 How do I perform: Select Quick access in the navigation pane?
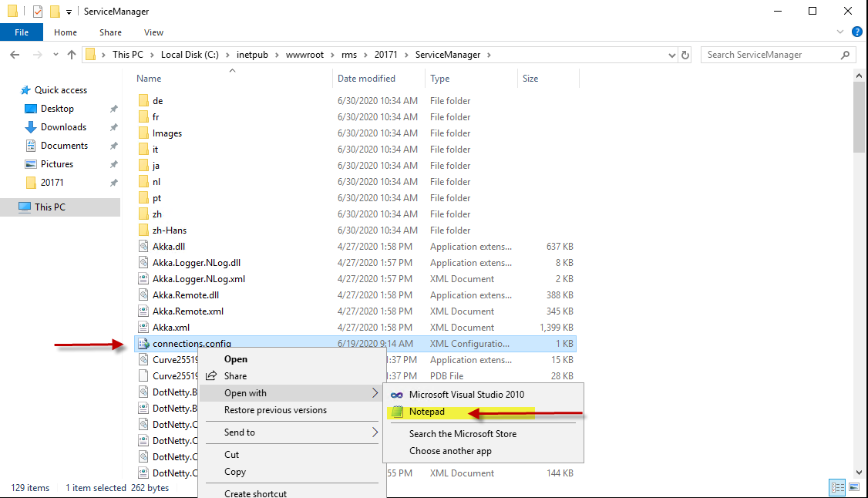[60, 90]
